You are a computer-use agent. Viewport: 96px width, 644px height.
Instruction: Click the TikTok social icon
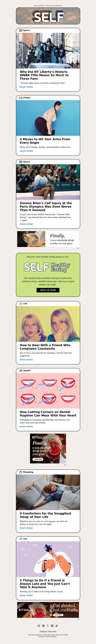pos(57,626)
